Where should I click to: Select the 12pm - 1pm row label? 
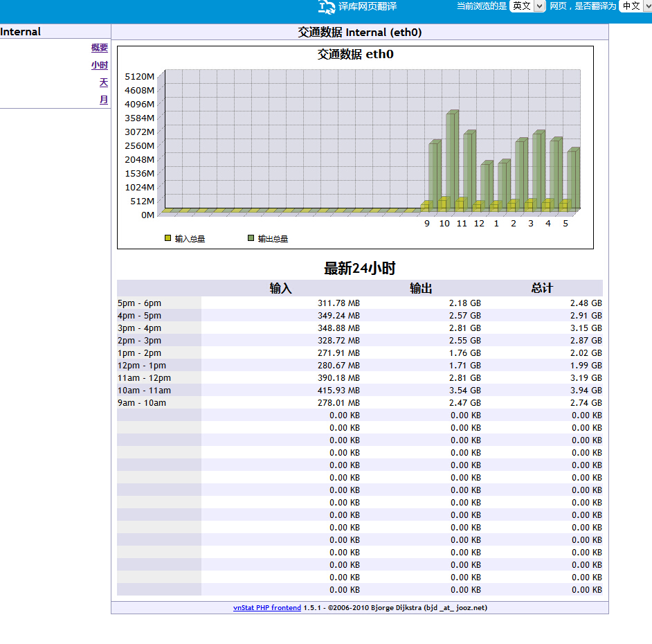tap(142, 365)
